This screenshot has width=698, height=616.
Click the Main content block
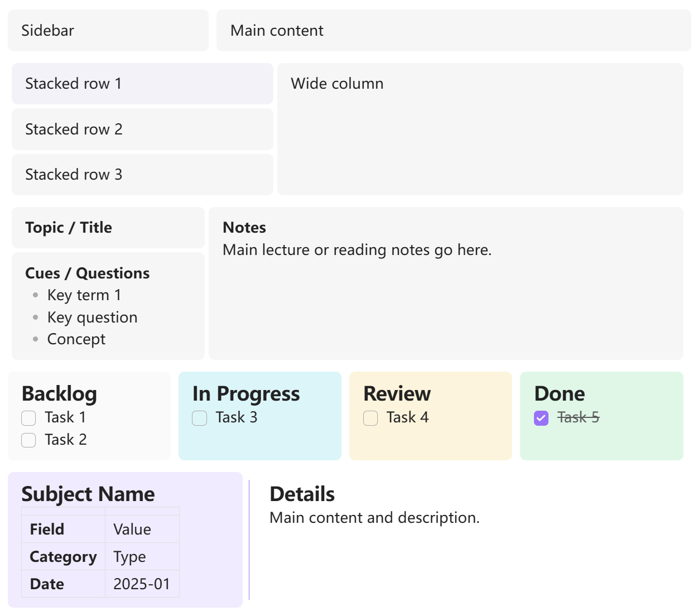[454, 31]
